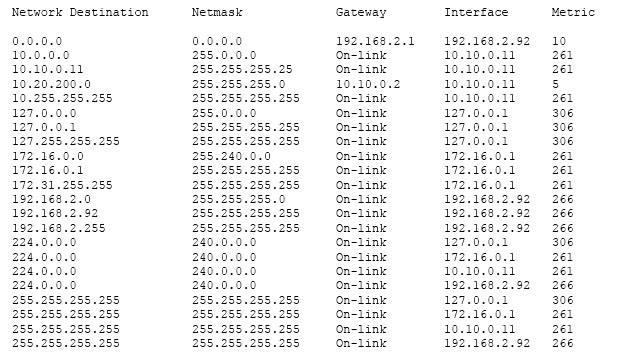Click the 10.255.255.255 destination
The width and height of the screenshot is (622, 364).
(62, 98)
